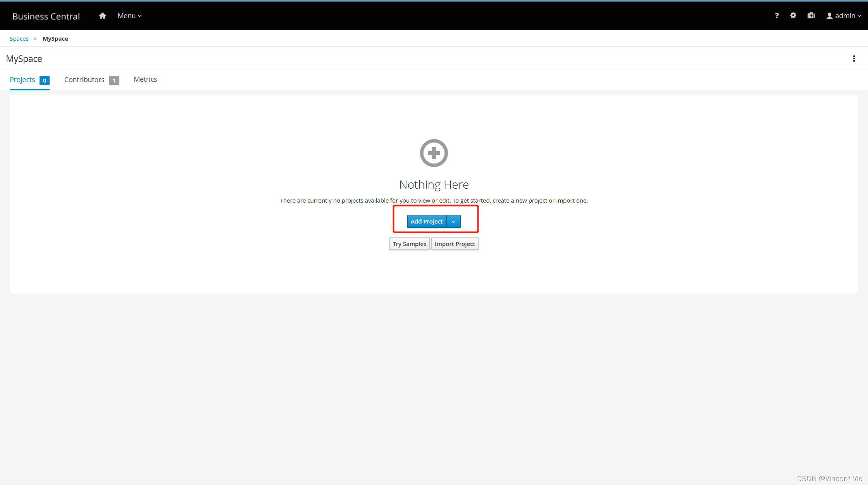
Task: Click the breadcrumb double-arrow separator
Action: coord(35,39)
